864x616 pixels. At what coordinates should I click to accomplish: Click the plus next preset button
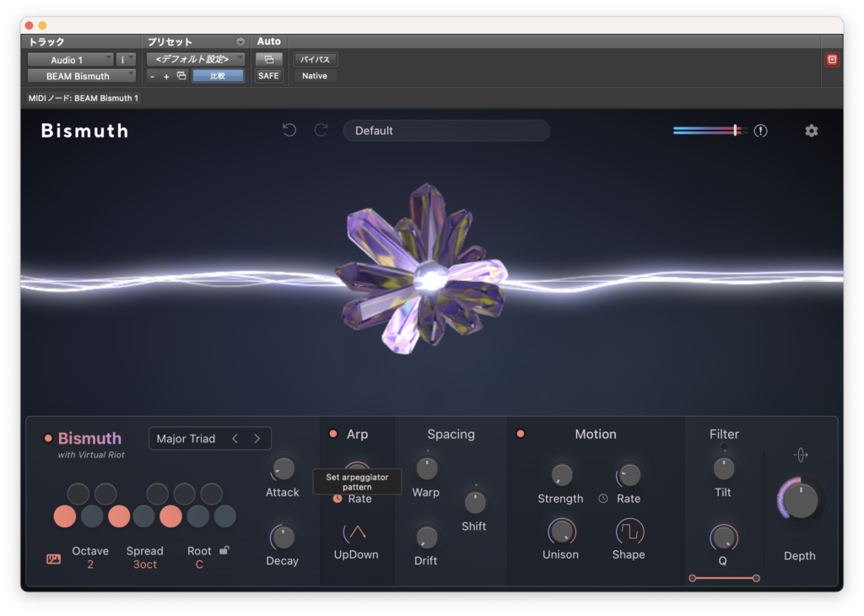[166, 77]
